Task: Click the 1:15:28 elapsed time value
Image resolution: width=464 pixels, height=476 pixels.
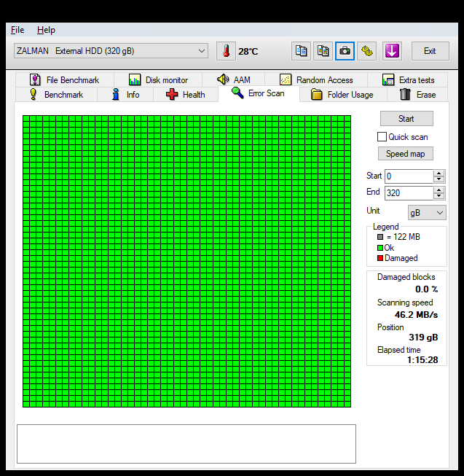Action: (x=422, y=360)
